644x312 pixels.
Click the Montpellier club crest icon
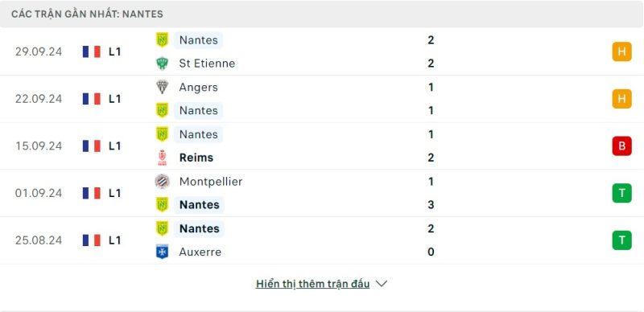coord(162,182)
